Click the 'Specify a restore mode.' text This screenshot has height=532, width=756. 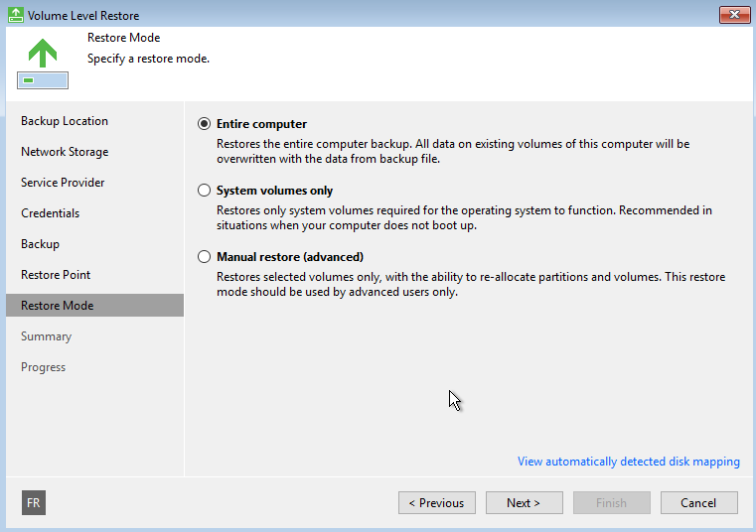point(148,59)
